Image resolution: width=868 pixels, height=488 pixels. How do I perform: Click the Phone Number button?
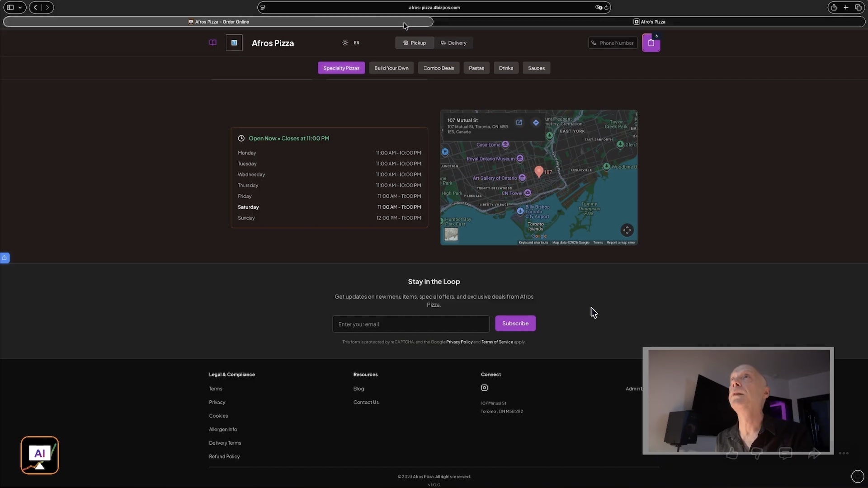coord(613,43)
